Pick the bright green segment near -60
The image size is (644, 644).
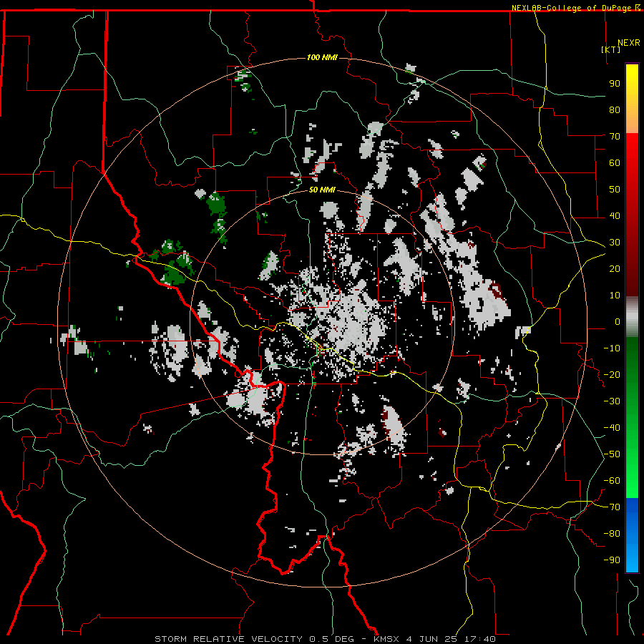tap(632, 481)
